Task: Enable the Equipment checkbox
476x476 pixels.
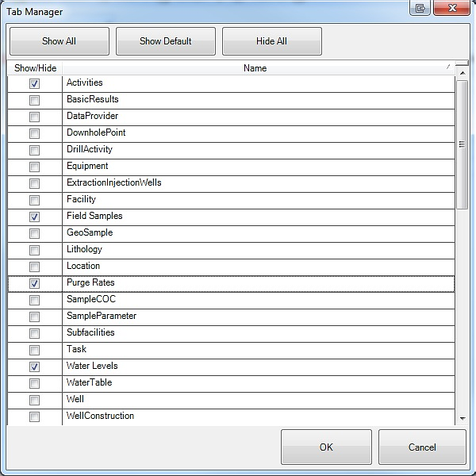Action: (x=34, y=167)
